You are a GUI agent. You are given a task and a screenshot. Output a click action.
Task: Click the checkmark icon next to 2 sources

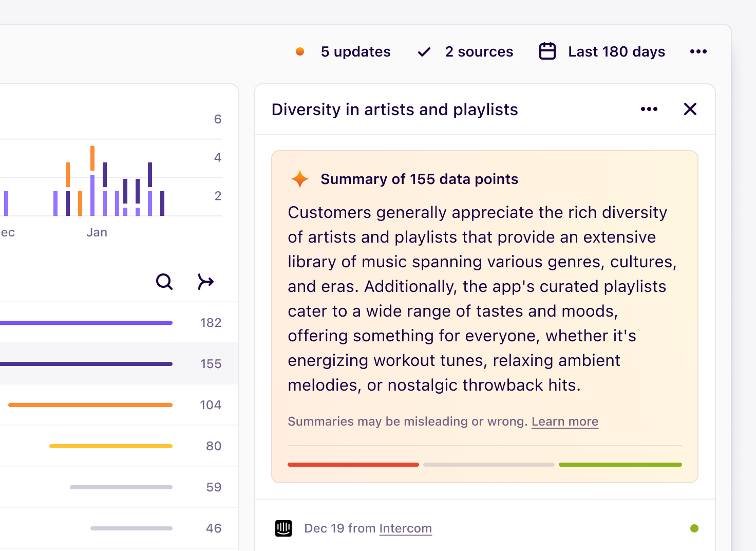click(x=423, y=51)
